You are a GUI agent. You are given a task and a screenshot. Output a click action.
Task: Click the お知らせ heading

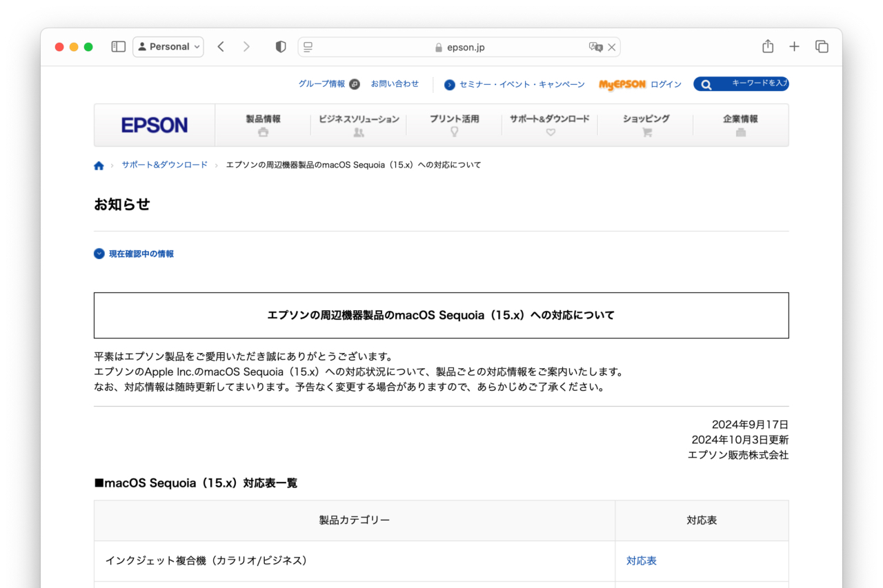(122, 204)
